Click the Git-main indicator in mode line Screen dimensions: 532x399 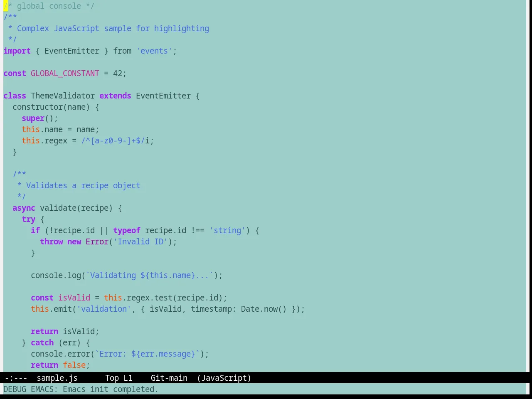pos(169,378)
